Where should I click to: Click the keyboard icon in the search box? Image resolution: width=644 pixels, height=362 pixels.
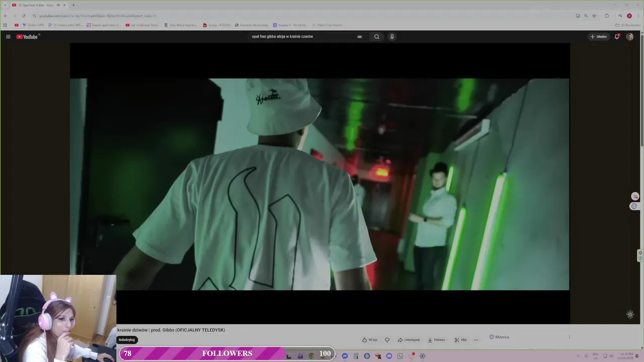click(x=359, y=37)
